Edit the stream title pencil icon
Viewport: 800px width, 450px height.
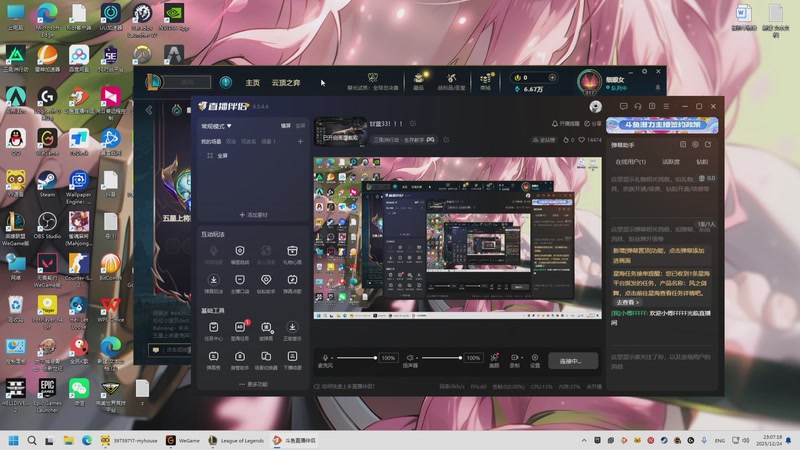413,123
